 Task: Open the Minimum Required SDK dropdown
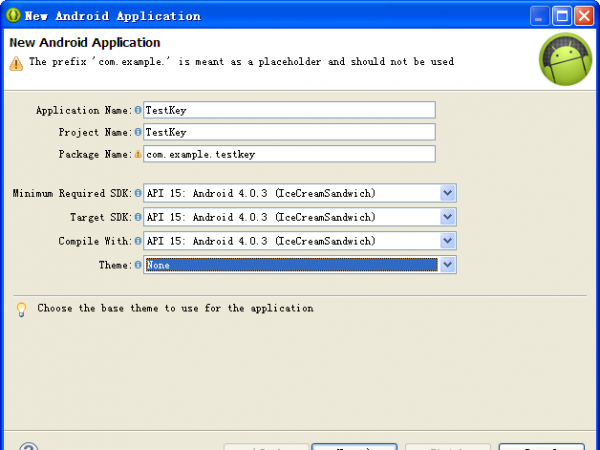point(448,193)
